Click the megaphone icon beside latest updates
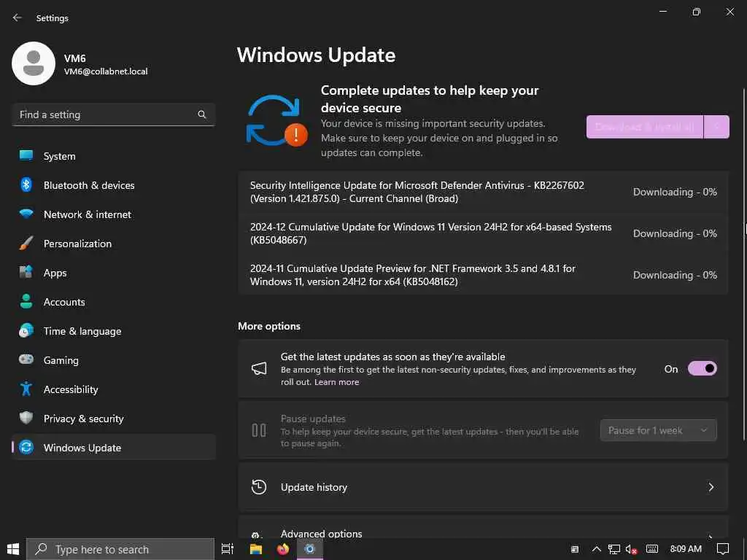 click(259, 368)
